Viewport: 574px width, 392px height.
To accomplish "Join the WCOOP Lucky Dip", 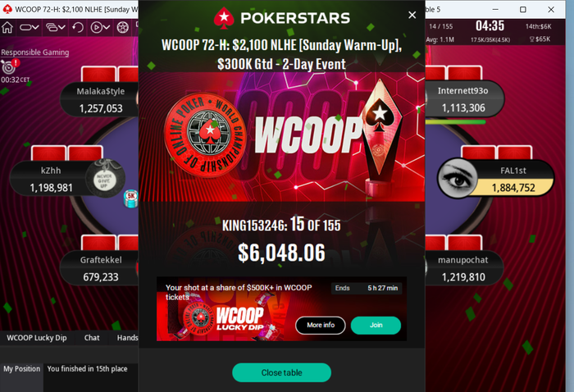I will coord(376,325).
